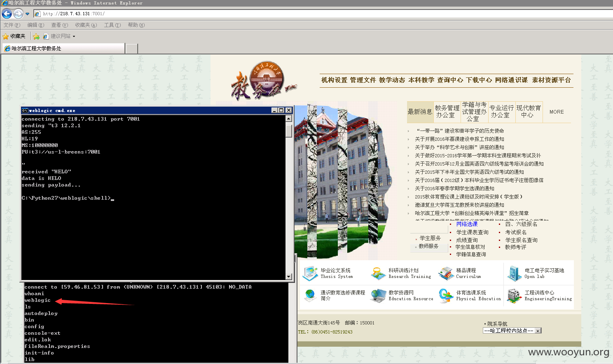Open the 帮助 menu
The height and width of the screenshot is (364, 613).
click(x=136, y=25)
